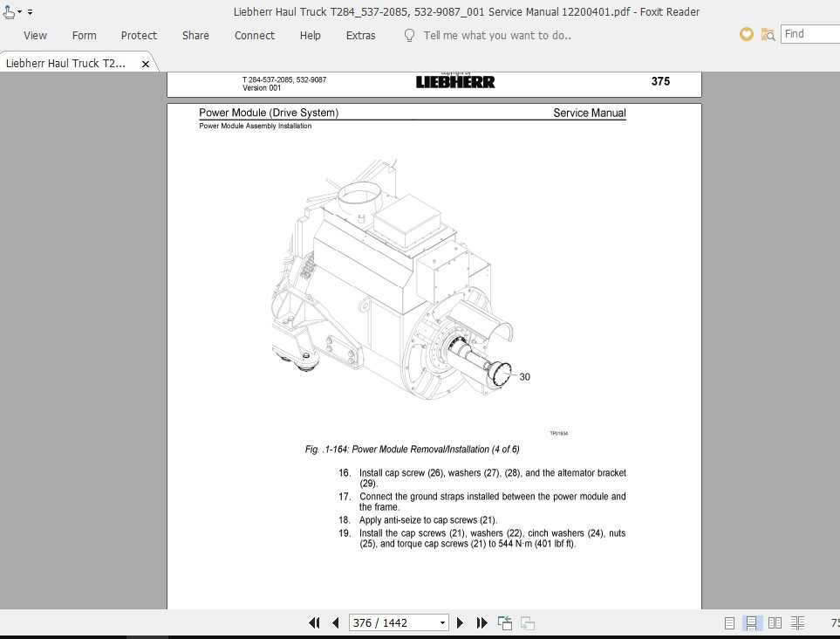This screenshot has width=840, height=639.
Task: Click the figure caption 'Fig. .1-164'
Action: pyautogui.click(x=412, y=450)
